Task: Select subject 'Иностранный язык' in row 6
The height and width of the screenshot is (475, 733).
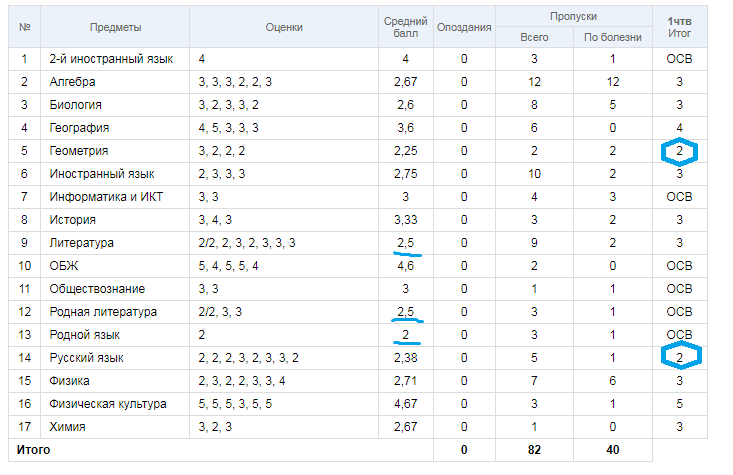Action: 102,174
